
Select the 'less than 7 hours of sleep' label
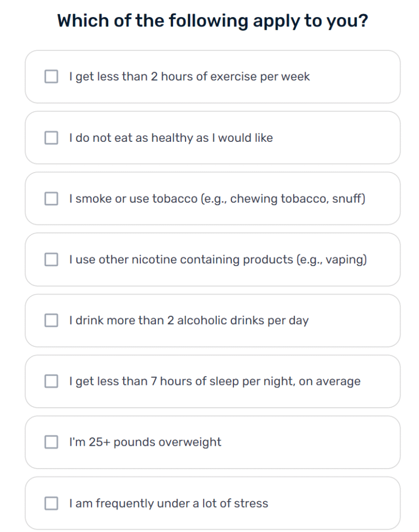(215, 381)
